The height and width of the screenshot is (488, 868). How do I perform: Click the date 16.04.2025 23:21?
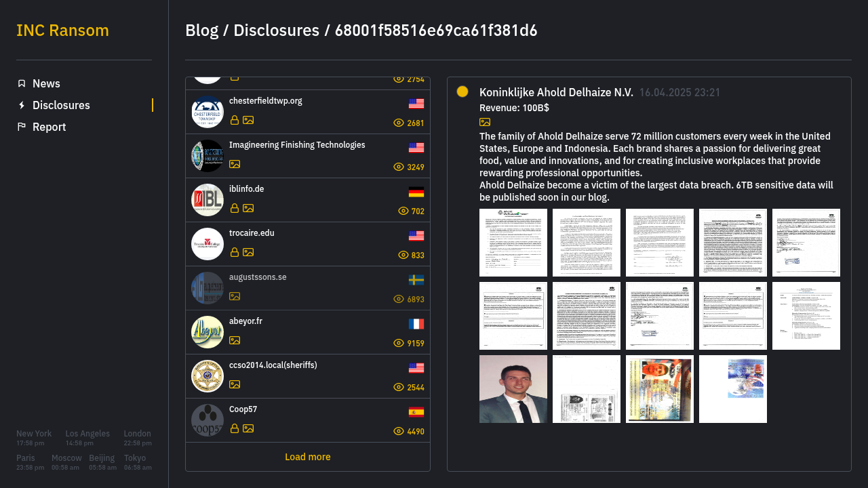679,92
